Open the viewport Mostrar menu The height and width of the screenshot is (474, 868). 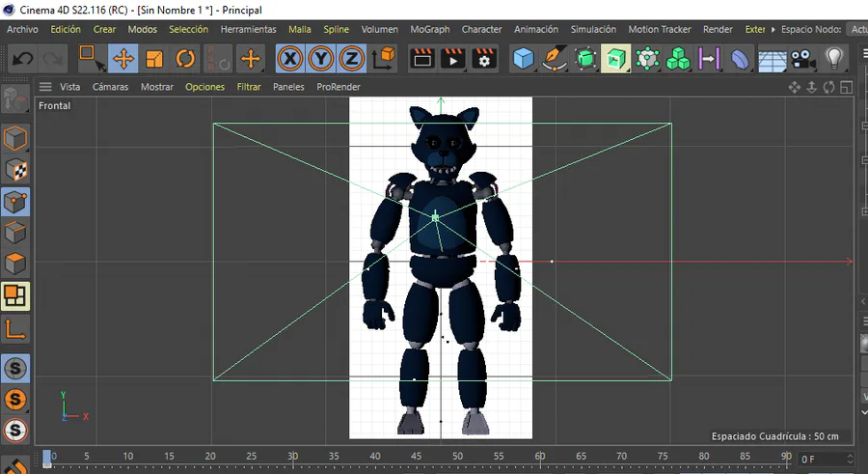click(156, 87)
